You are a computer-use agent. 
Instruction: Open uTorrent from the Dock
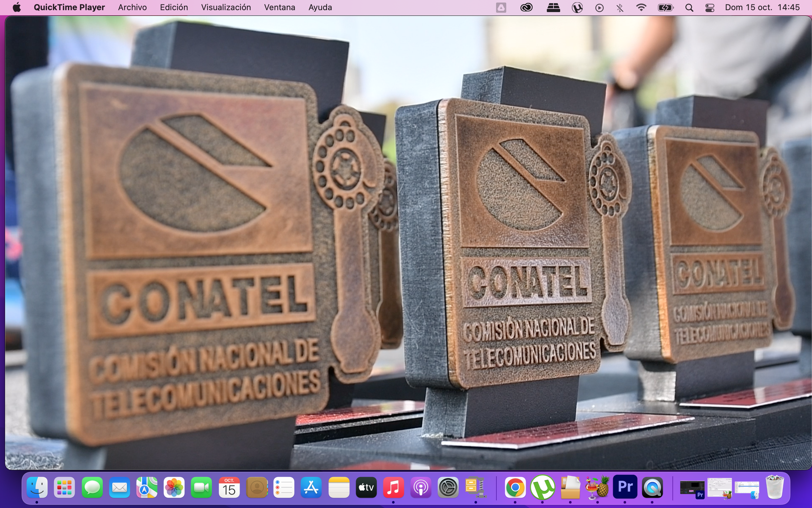(x=543, y=487)
